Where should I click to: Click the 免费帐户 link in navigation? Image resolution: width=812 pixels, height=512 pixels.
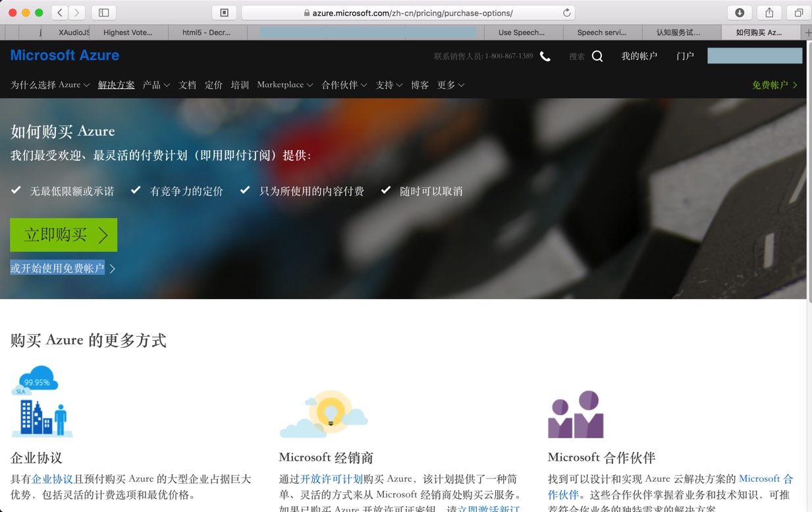pyautogui.click(x=774, y=85)
